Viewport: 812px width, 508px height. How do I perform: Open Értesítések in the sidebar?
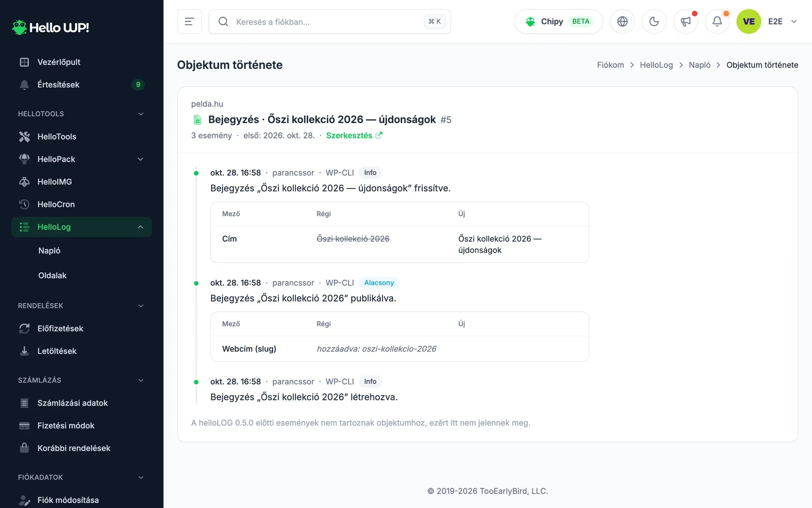pyautogui.click(x=81, y=85)
